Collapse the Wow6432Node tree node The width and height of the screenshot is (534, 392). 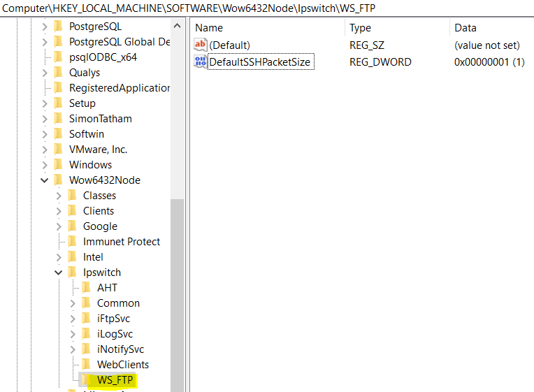[45, 180]
